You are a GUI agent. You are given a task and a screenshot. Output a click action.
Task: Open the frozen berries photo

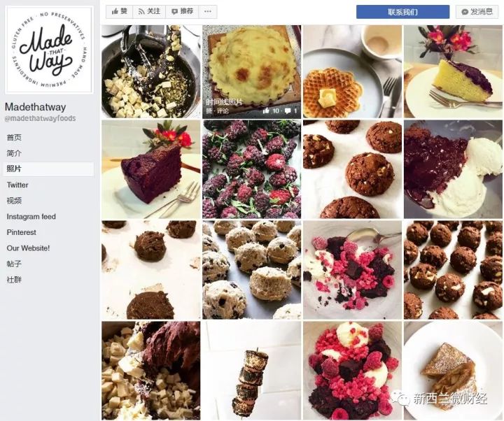252,169
